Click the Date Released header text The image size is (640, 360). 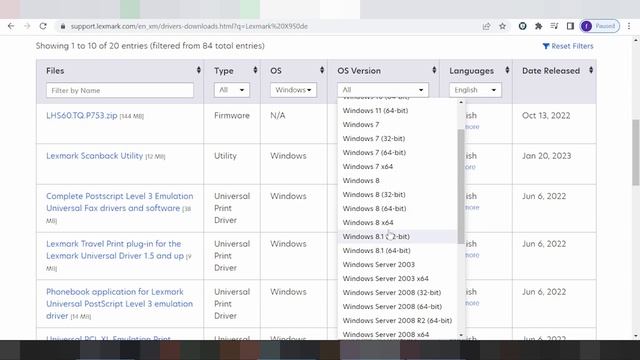pos(551,71)
